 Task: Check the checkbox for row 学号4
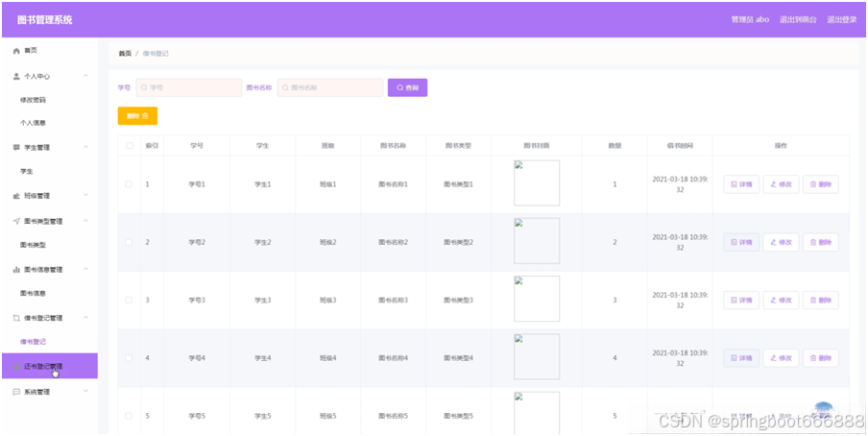coord(129,358)
